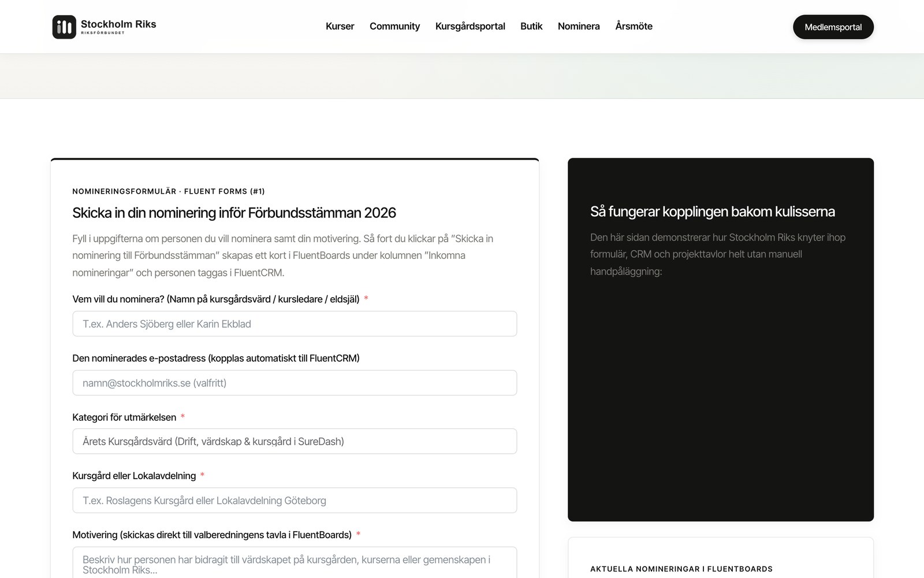Image resolution: width=924 pixels, height=578 pixels.
Task: Click the paragraph starting Den här sidan demonstrerar
Action: 718,254
